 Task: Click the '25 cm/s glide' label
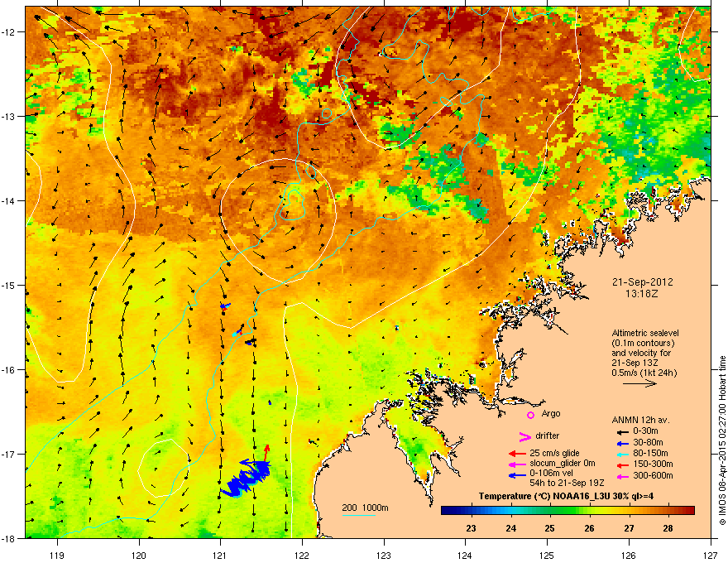554,453
